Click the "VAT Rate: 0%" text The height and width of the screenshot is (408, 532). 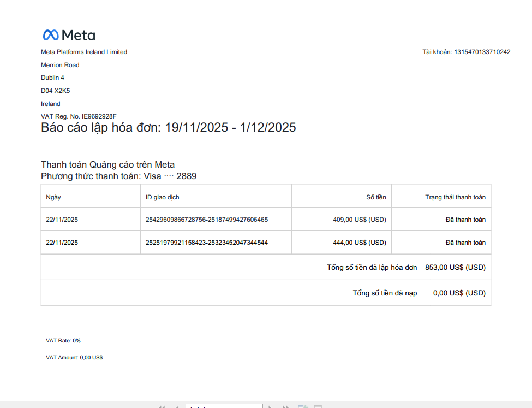(63, 341)
